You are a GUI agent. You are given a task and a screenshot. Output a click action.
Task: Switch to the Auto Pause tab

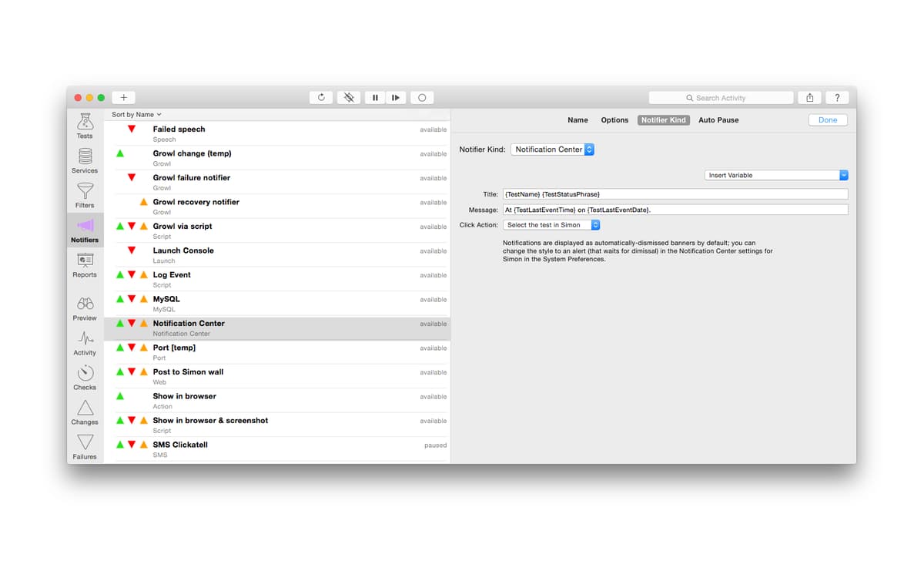click(718, 120)
